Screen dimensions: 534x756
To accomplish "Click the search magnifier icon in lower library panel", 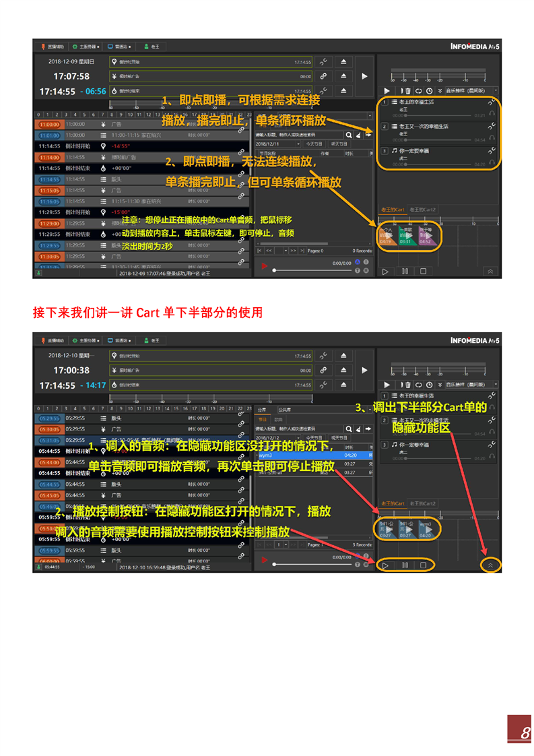I will point(348,429).
